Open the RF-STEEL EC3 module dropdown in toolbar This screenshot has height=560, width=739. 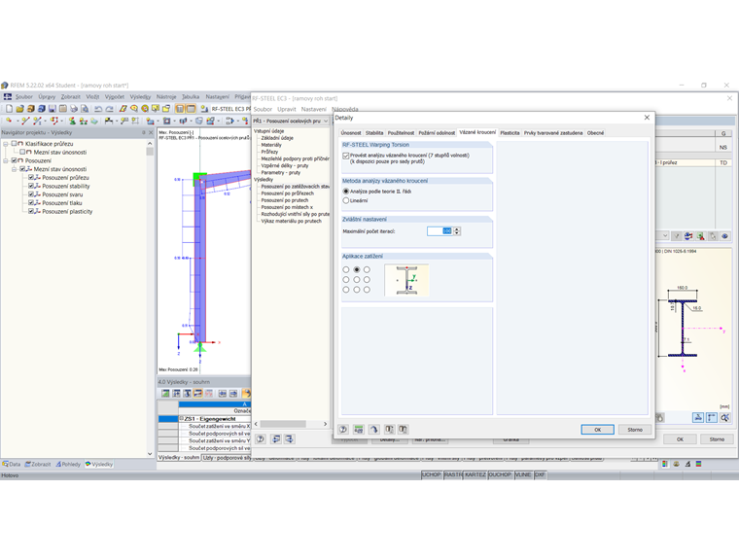[x=231, y=109]
